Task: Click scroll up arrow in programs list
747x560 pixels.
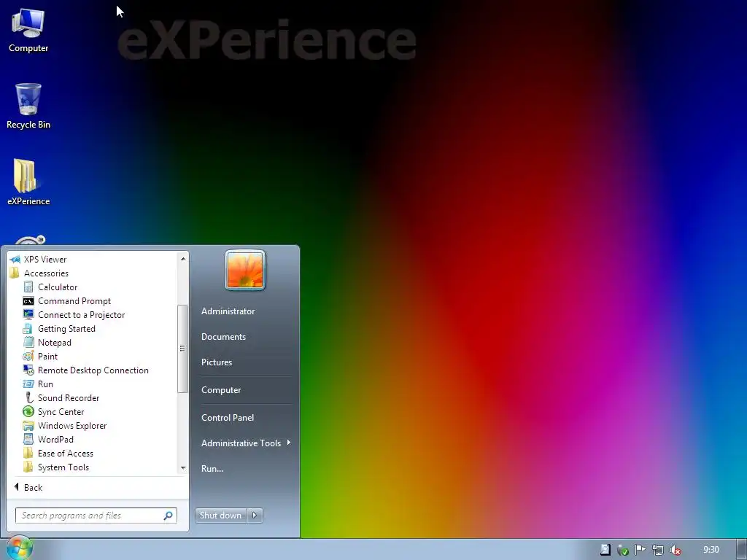Action: 183,259
